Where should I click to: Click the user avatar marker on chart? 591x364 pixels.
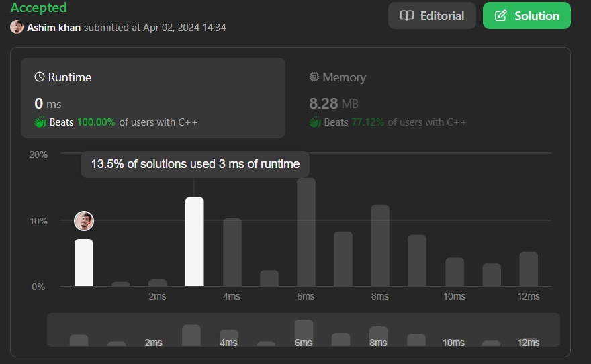click(x=84, y=221)
